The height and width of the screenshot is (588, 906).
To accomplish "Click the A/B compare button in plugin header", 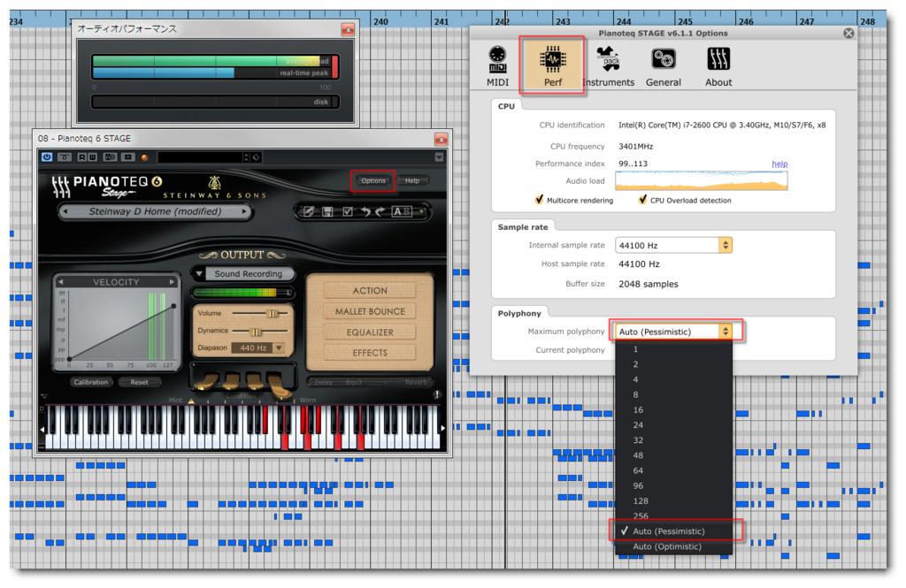I will pyautogui.click(x=109, y=157).
